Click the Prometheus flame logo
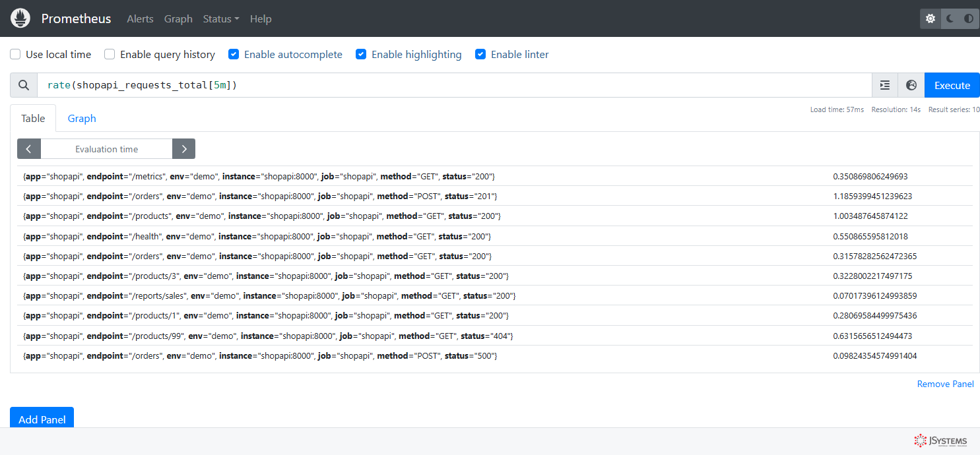The image size is (980, 455). (20, 18)
